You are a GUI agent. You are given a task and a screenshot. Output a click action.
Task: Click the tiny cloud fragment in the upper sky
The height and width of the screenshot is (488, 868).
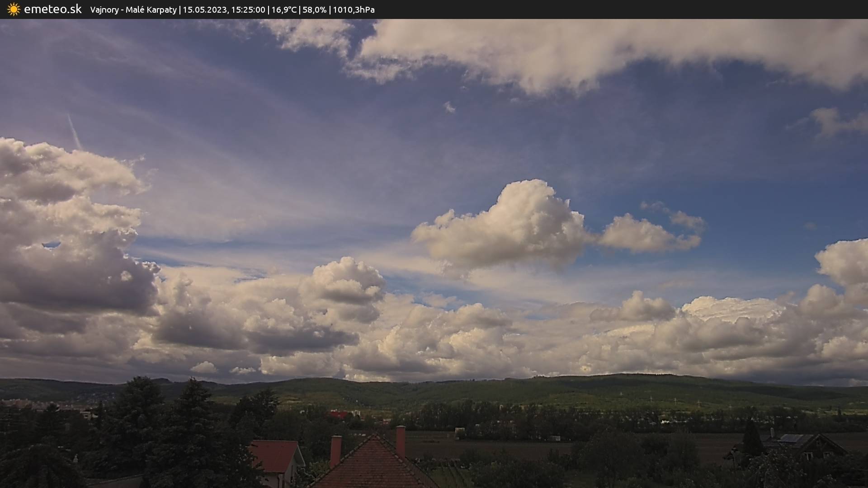(449, 107)
